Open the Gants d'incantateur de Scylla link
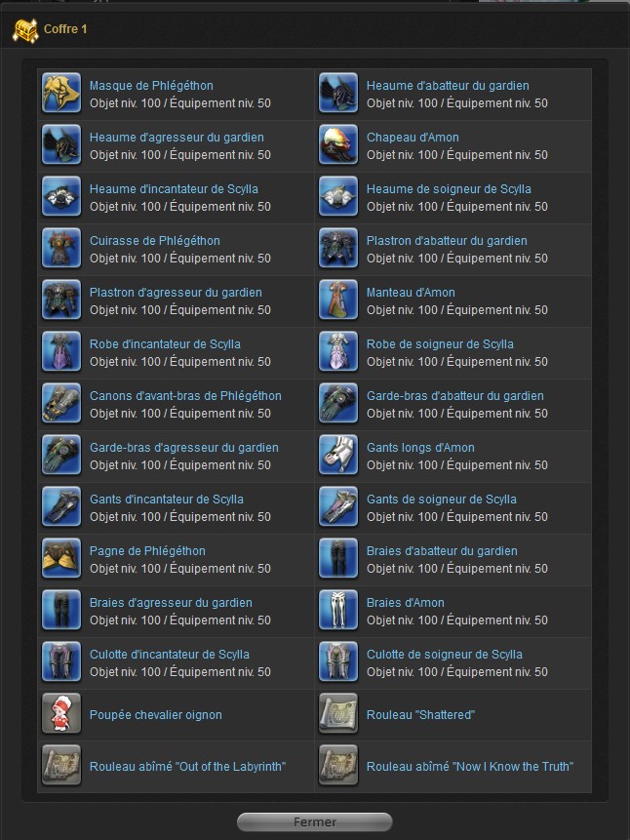This screenshot has height=840, width=630. click(x=167, y=500)
